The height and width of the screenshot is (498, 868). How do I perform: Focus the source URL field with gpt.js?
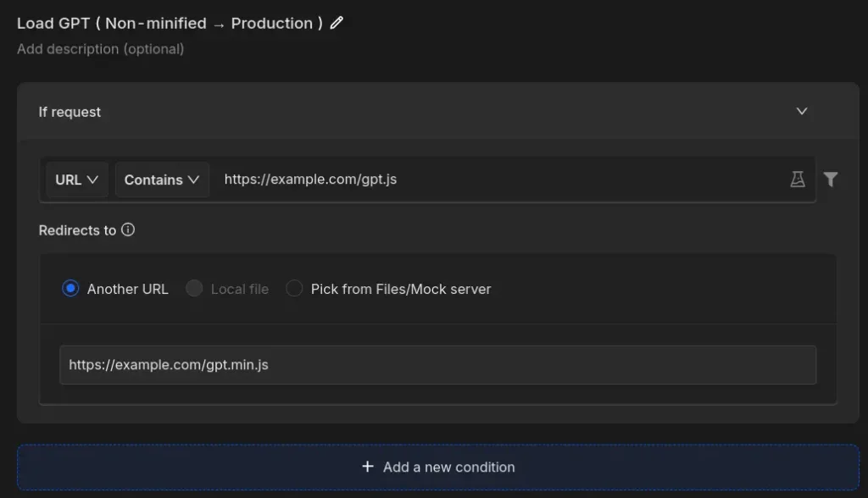[x=498, y=180]
